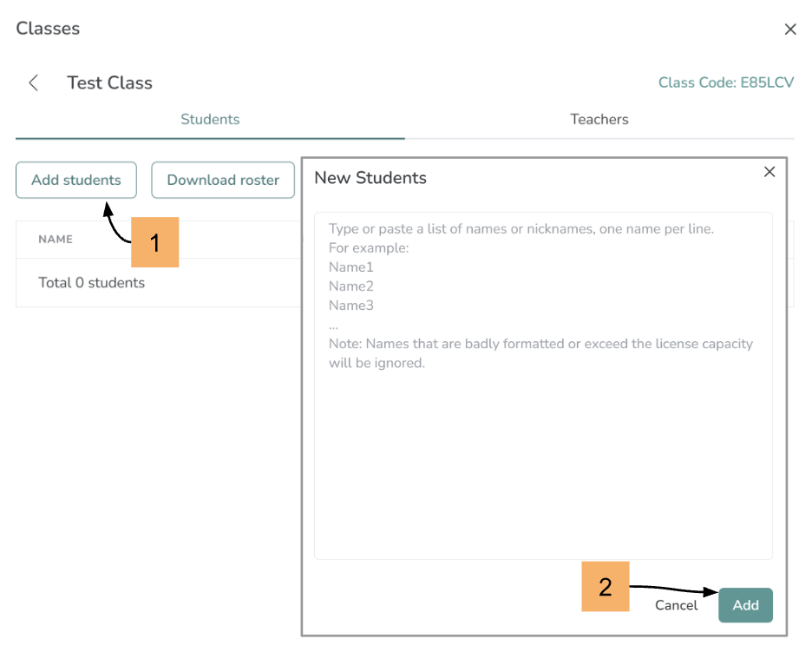Click the orange step 2 marker
812x652 pixels.
(605, 587)
